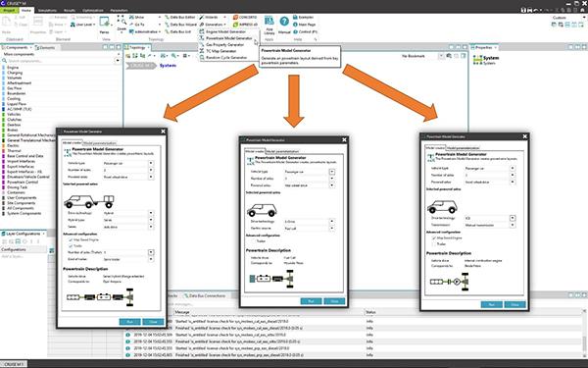Image resolution: width=588 pixels, height=368 pixels.
Task: Click Run button in middle dialog
Action: (x=311, y=301)
